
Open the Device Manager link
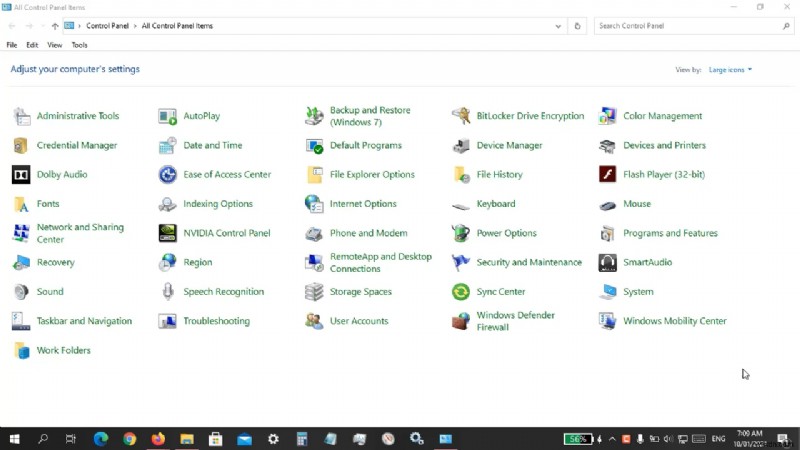[509, 146]
